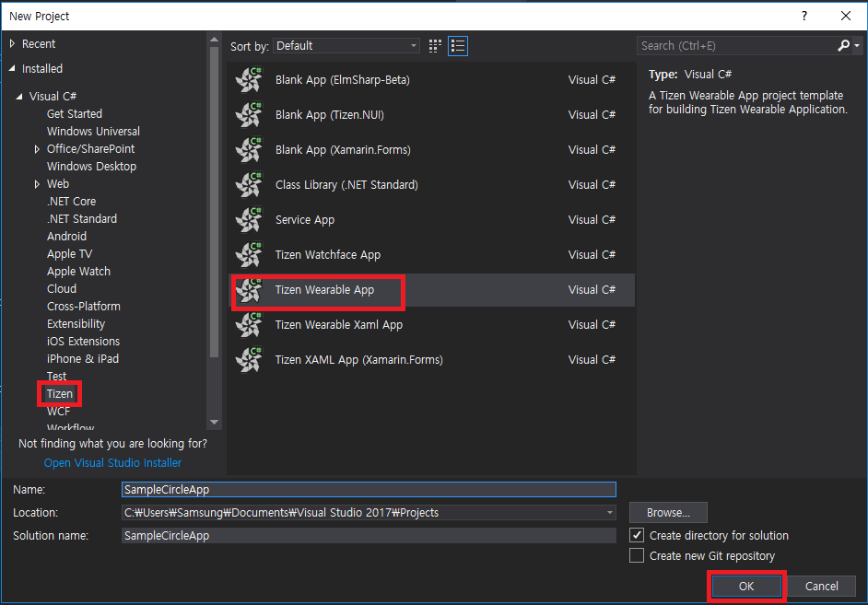Switch to list view of templates
The image size is (868, 605).
pyautogui.click(x=457, y=45)
